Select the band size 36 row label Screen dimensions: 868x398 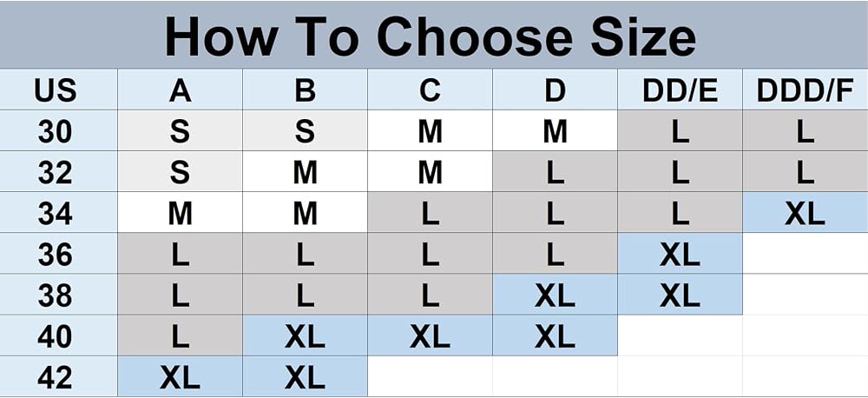59,254
